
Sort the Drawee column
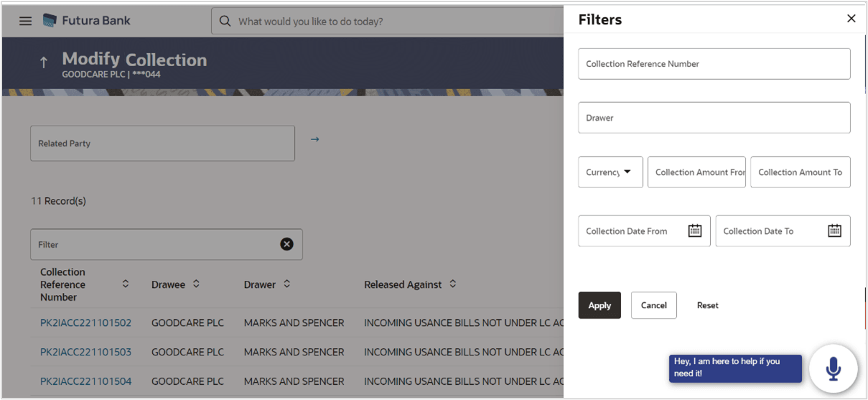coord(196,284)
